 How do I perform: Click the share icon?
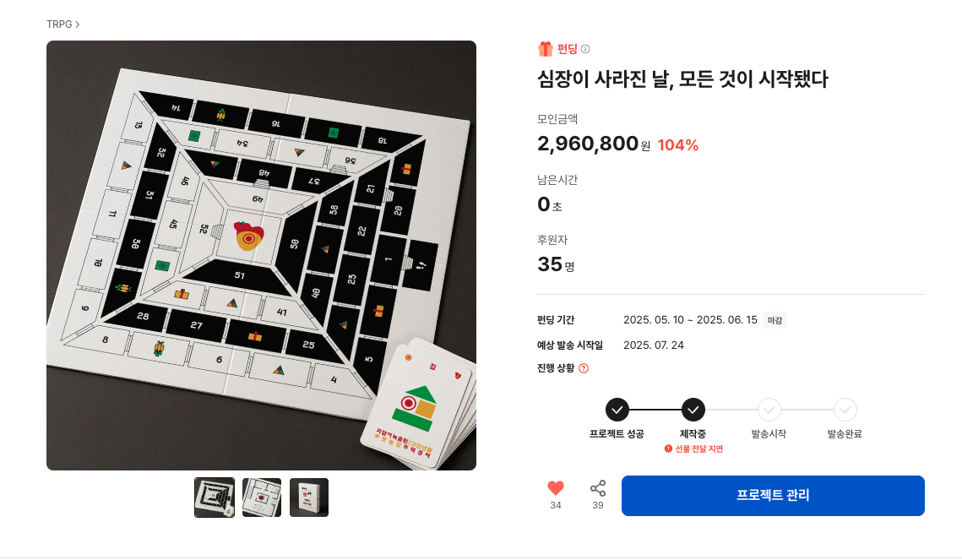598,488
